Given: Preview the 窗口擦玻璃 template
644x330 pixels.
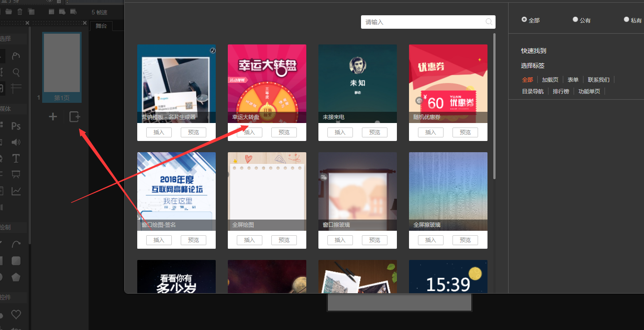Looking at the screenshot, I should click(x=374, y=240).
